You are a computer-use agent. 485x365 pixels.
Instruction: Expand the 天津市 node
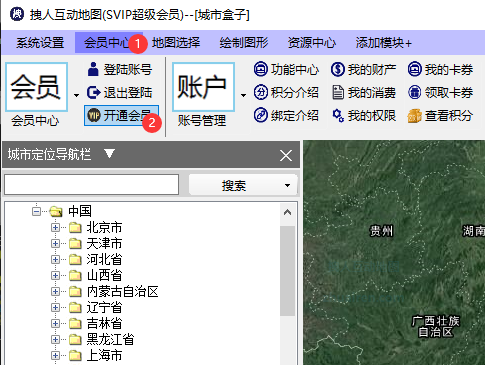coord(55,243)
